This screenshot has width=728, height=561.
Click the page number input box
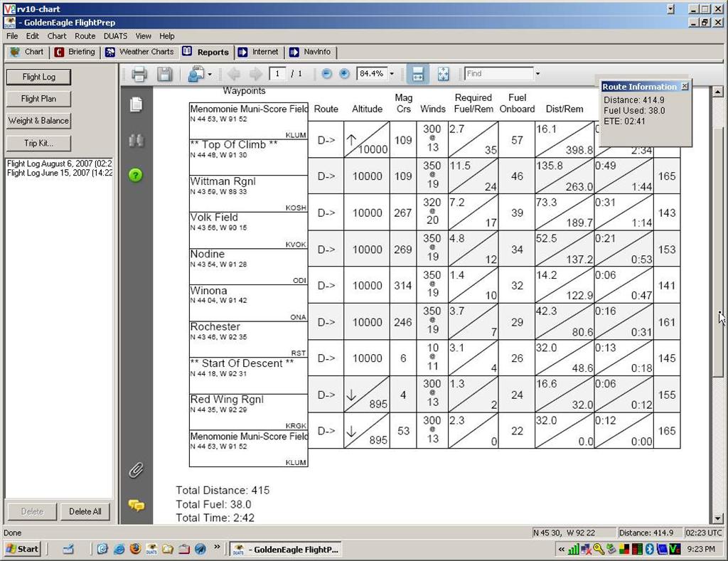tap(277, 73)
